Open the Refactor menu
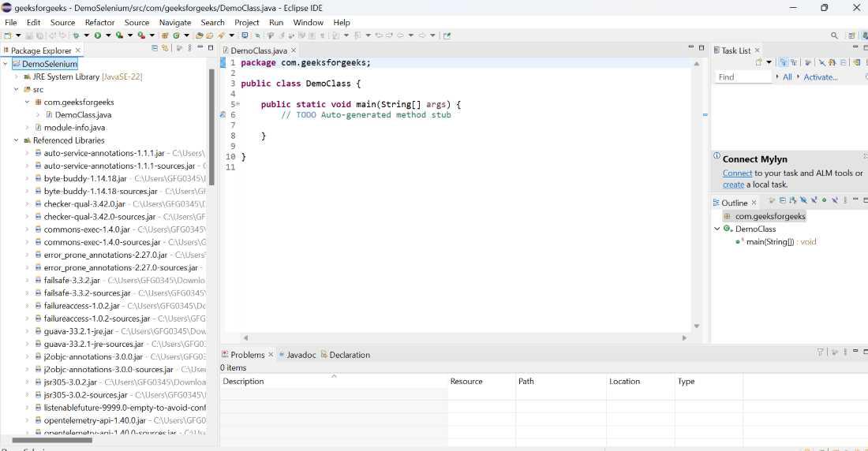Image resolution: width=868 pixels, height=451 pixels. click(x=99, y=22)
